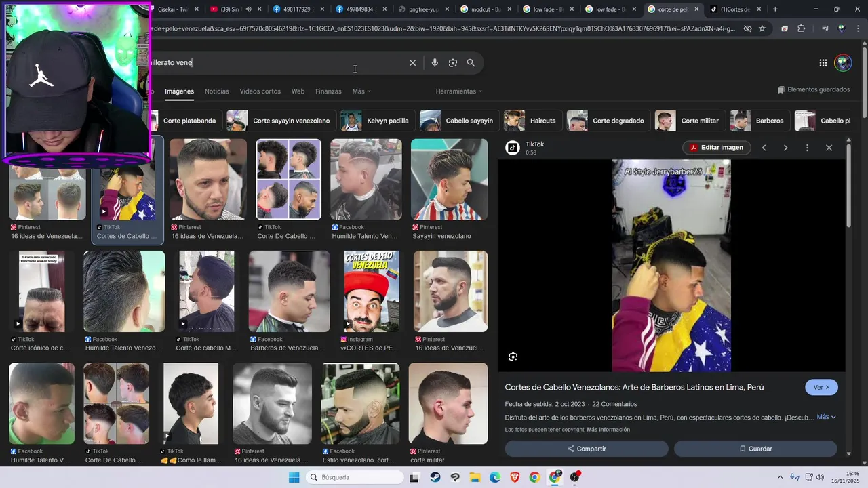
Task: Open Task View on the taskbar
Action: coord(414,477)
